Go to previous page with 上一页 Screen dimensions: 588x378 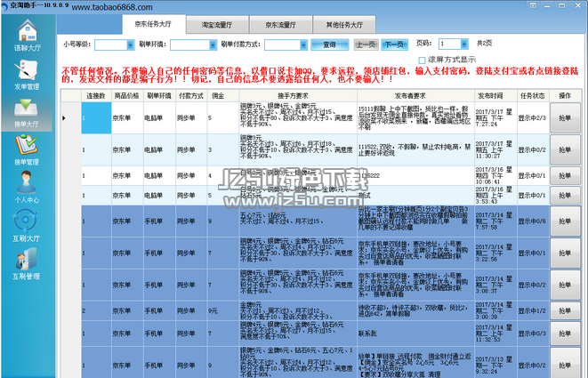pyautogui.click(x=366, y=45)
